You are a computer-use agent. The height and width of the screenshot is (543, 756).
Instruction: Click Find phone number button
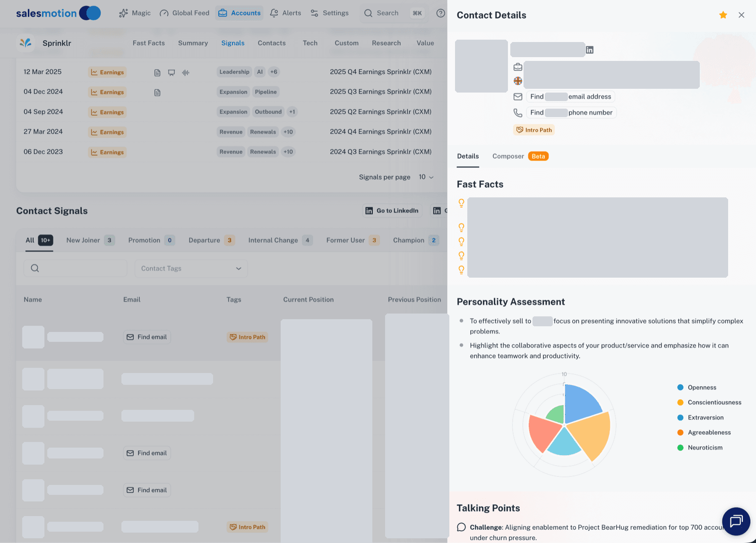[571, 113]
